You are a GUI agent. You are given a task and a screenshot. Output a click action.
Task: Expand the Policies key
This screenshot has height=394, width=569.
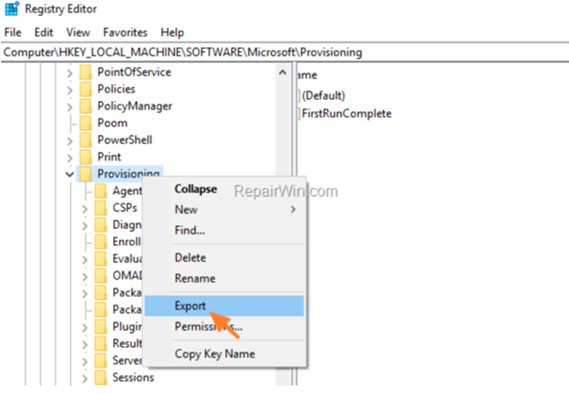(x=69, y=90)
